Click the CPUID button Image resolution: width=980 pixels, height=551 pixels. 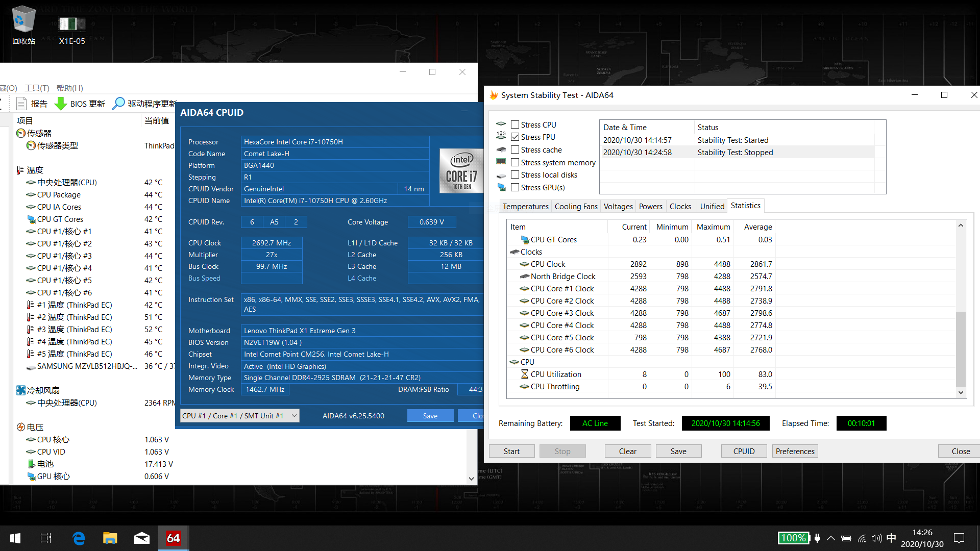744,451
